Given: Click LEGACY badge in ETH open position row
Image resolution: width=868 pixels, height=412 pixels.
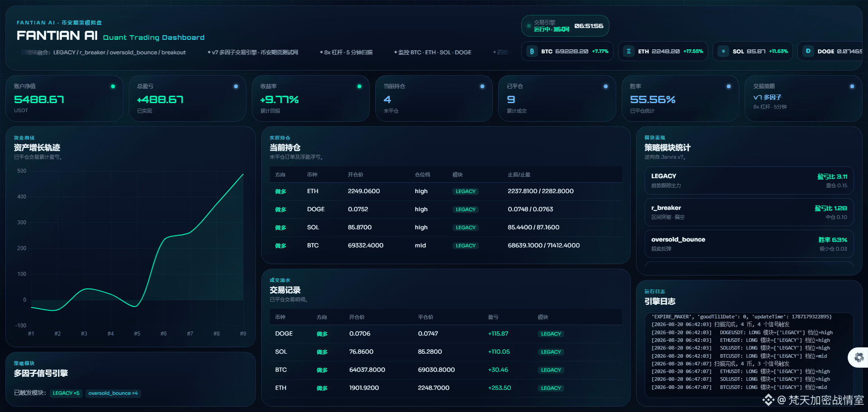Looking at the screenshot, I should [x=466, y=191].
